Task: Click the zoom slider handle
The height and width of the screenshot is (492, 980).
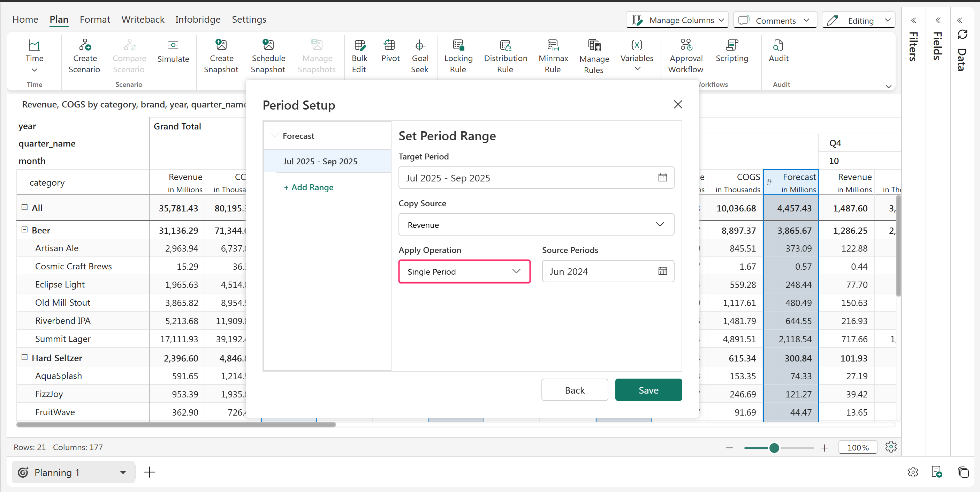Action: click(774, 448)
